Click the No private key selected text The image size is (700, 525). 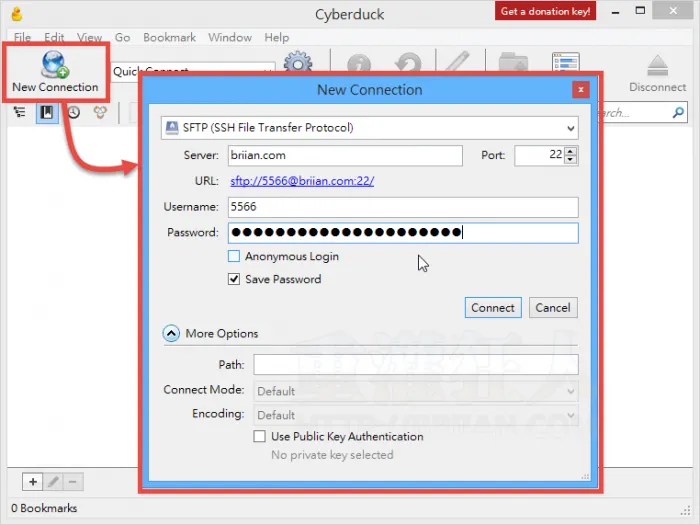coord(332,455)
